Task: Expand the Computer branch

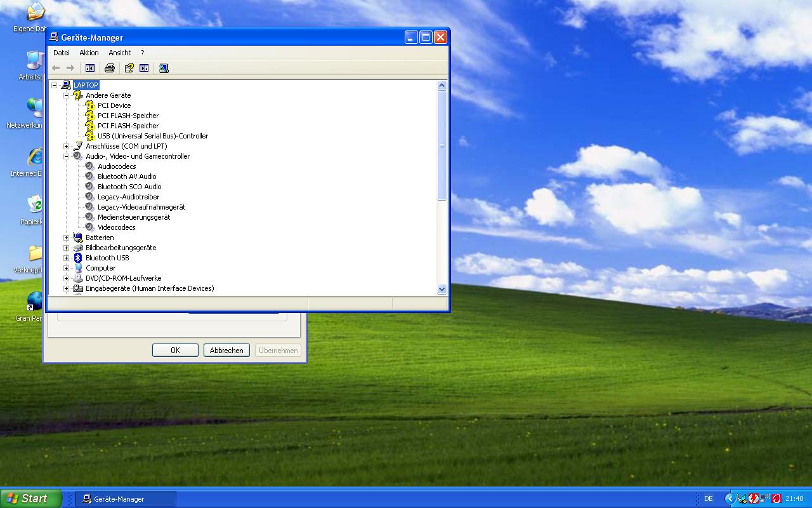Action: coord(66,268)
